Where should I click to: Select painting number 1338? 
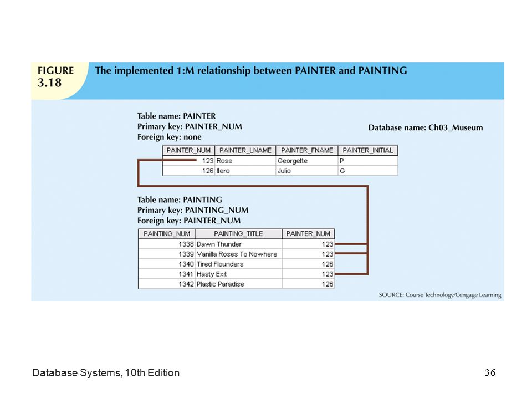tap(167, 244)
